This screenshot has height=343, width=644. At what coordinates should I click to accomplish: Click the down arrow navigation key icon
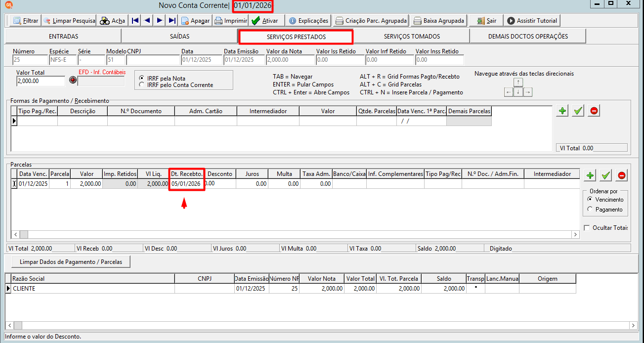tap(518, 92)
